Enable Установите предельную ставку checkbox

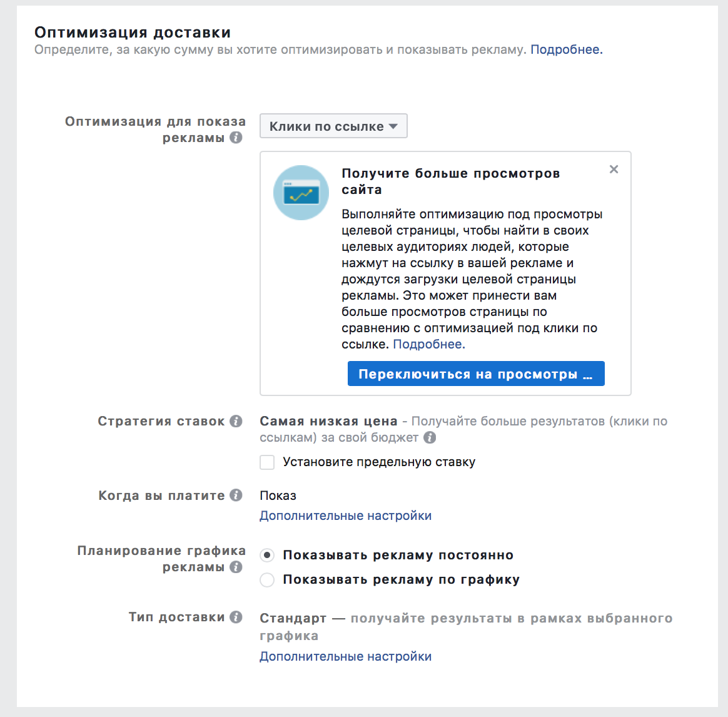[267, 462]
